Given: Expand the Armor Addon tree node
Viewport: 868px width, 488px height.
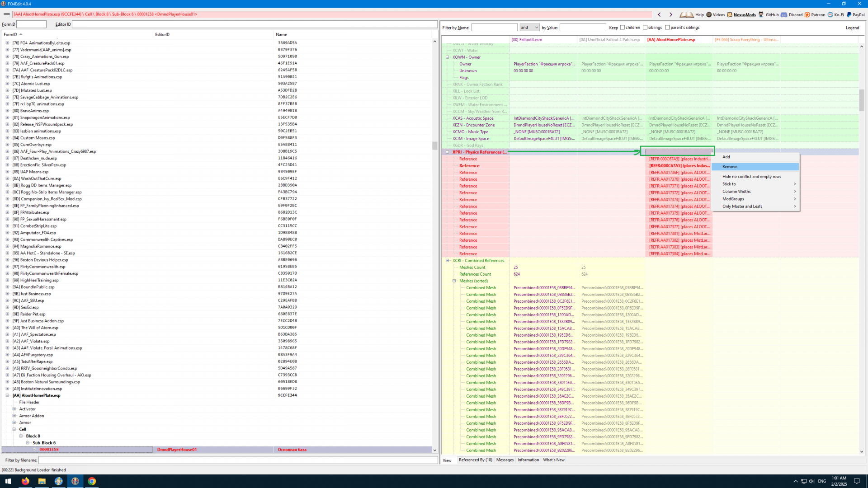Looking at the screenshot, I should [14, 416].
